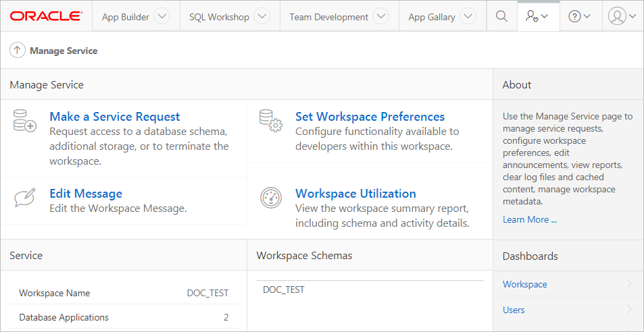The width and height of the screenshot is (644, 332).
Task: Expand the Team Development dropdown arrow
Action: [x=381, y=17]
